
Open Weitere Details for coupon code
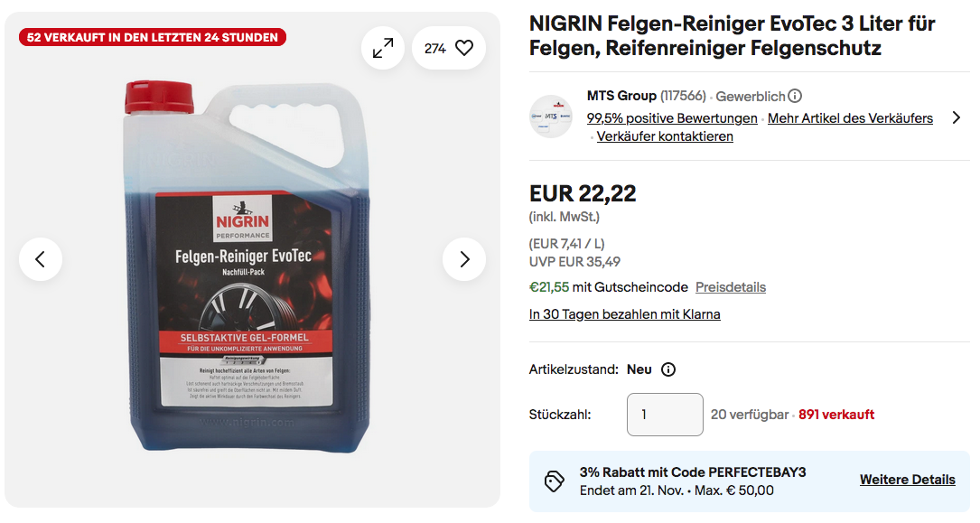point(908,480)
